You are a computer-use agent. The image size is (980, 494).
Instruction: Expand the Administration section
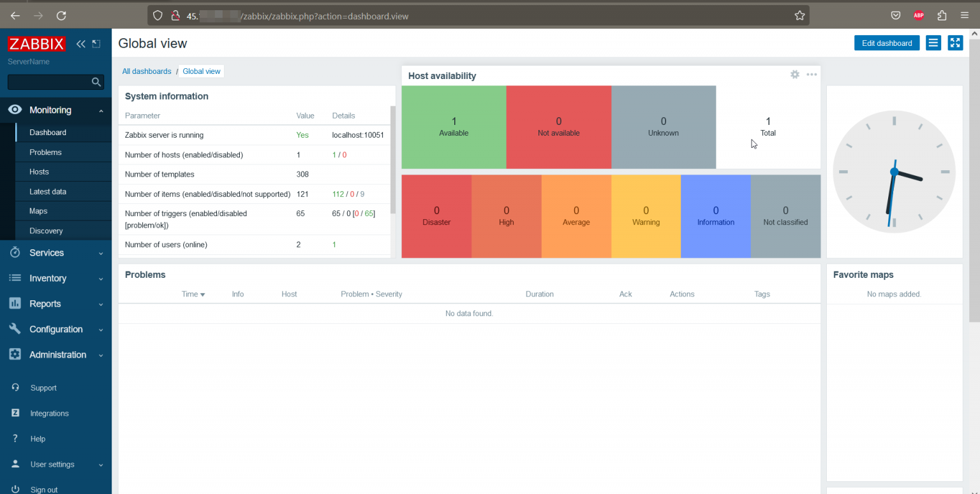point(57,354)
